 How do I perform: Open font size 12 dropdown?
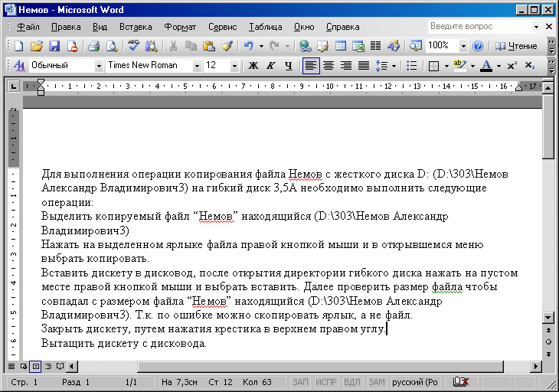[234, 66]
